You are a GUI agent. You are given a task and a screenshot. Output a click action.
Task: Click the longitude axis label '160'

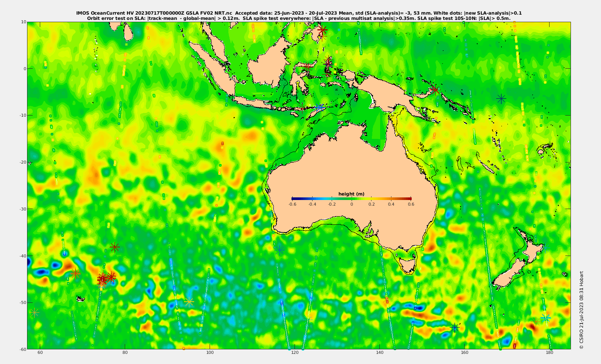click(465, 352)
